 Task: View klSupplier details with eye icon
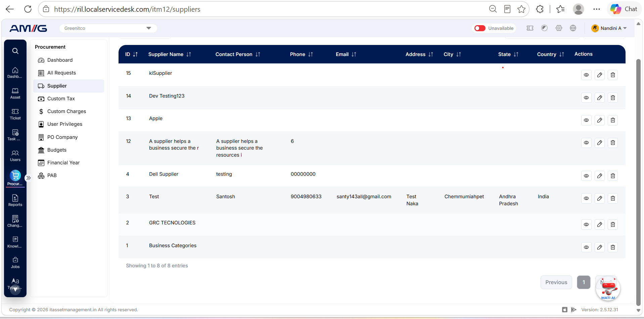click(586, 75)
